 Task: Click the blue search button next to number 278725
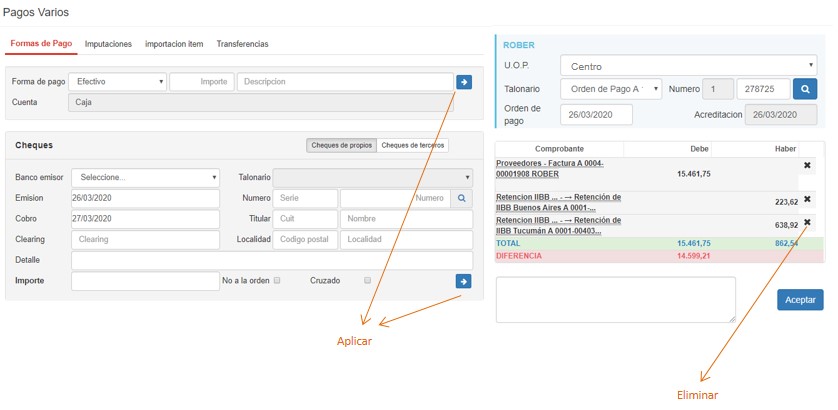tap(805, 89)
